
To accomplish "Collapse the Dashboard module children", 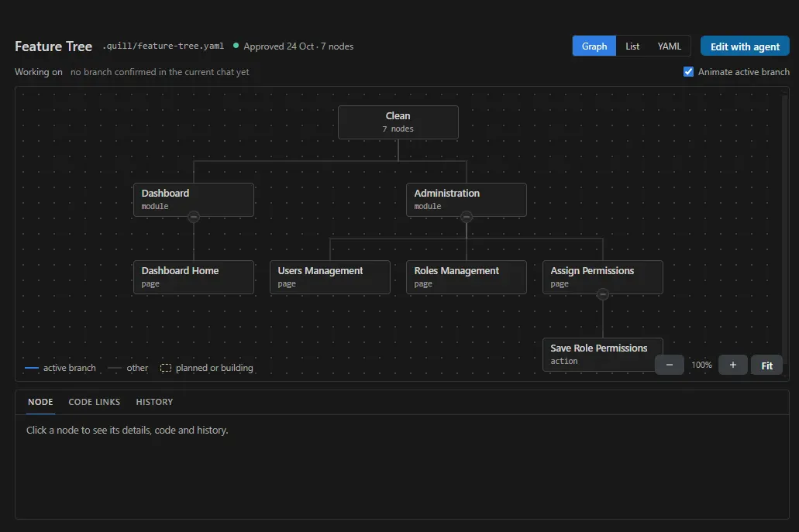I will coord(194,217).
